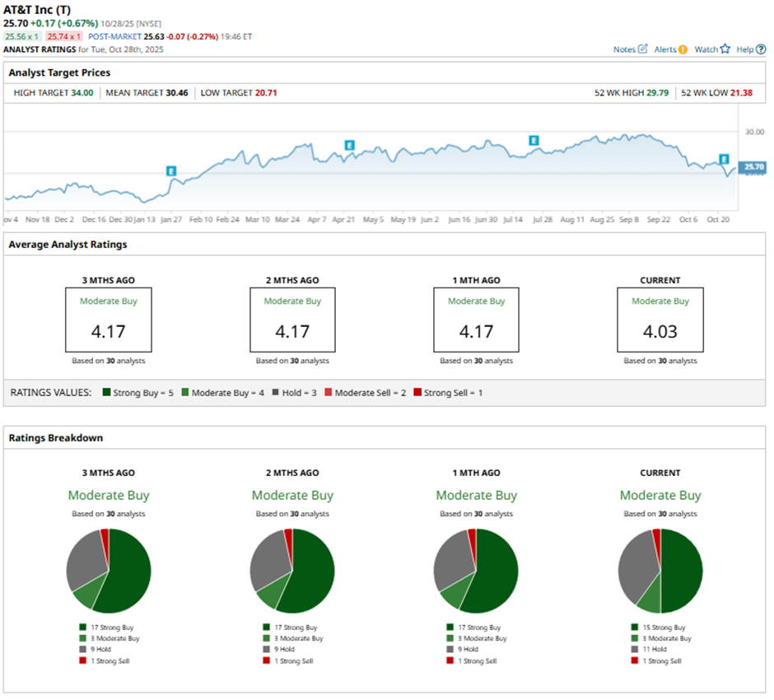Click the green 25.56 x 1 bid box

[x=22, y=37]
